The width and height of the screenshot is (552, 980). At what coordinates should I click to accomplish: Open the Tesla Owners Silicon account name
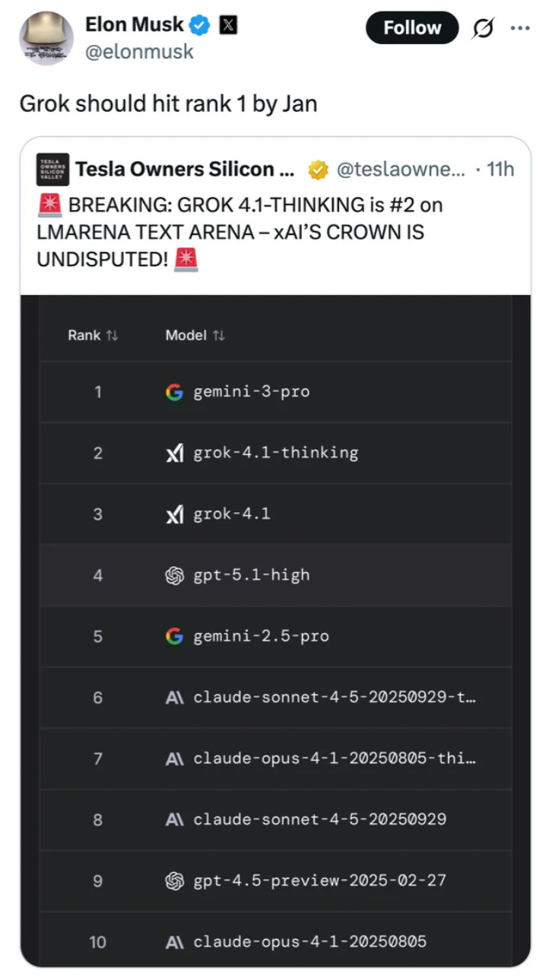[185, 169]
